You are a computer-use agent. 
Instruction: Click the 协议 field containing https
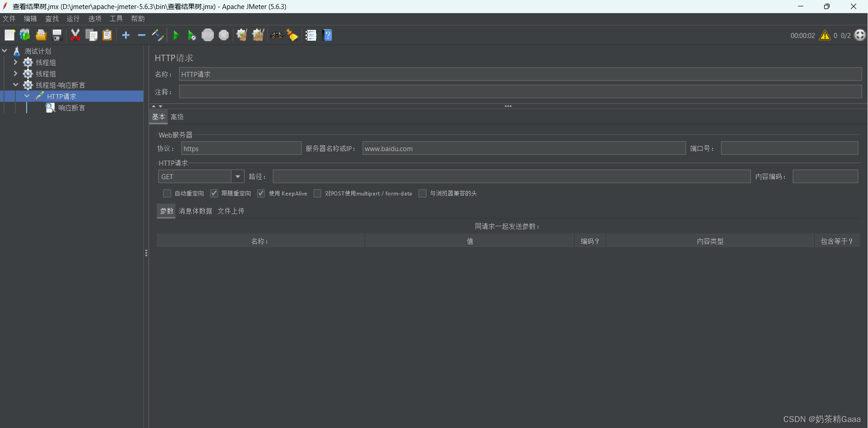tap(241, 148)
